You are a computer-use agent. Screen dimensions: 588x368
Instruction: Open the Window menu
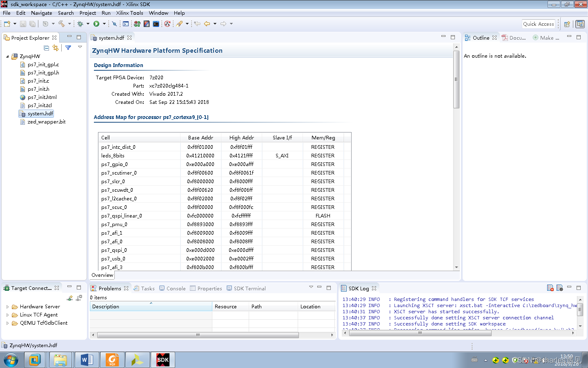(158, 13)
